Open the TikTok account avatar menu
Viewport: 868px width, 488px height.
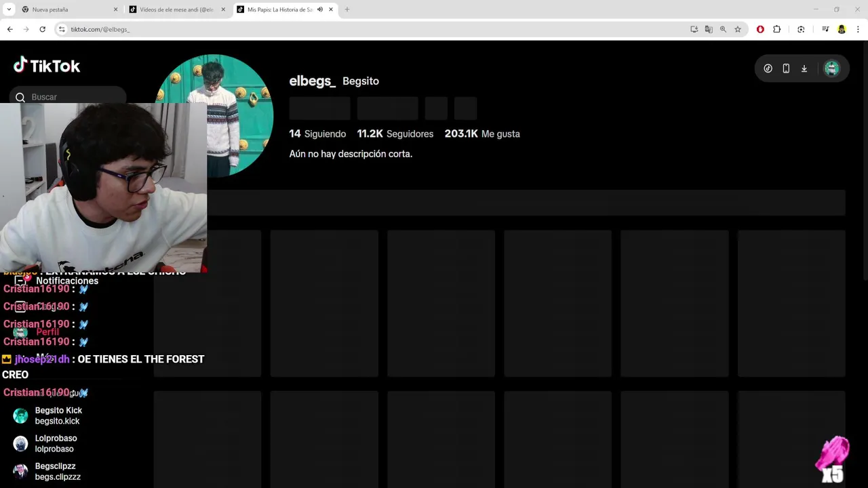tap(831, 68)
